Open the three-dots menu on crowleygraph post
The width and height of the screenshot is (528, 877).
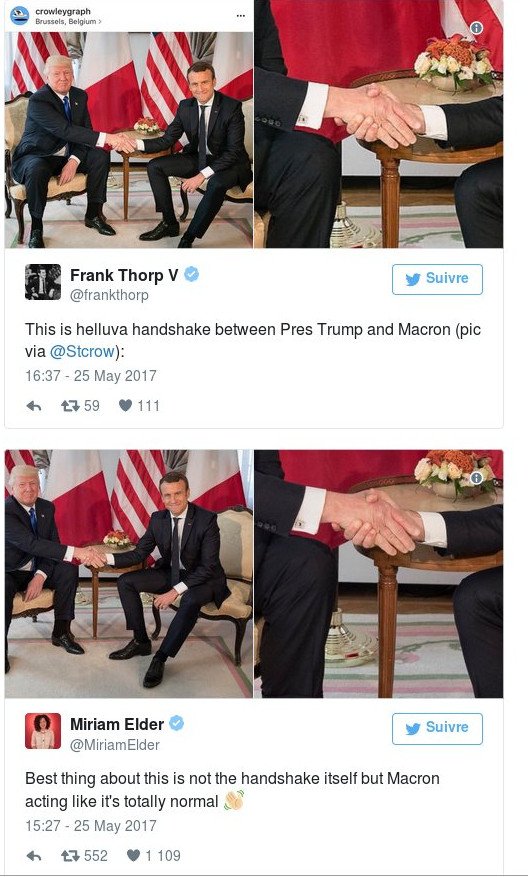pyautogui.click(x=241, y=16)
